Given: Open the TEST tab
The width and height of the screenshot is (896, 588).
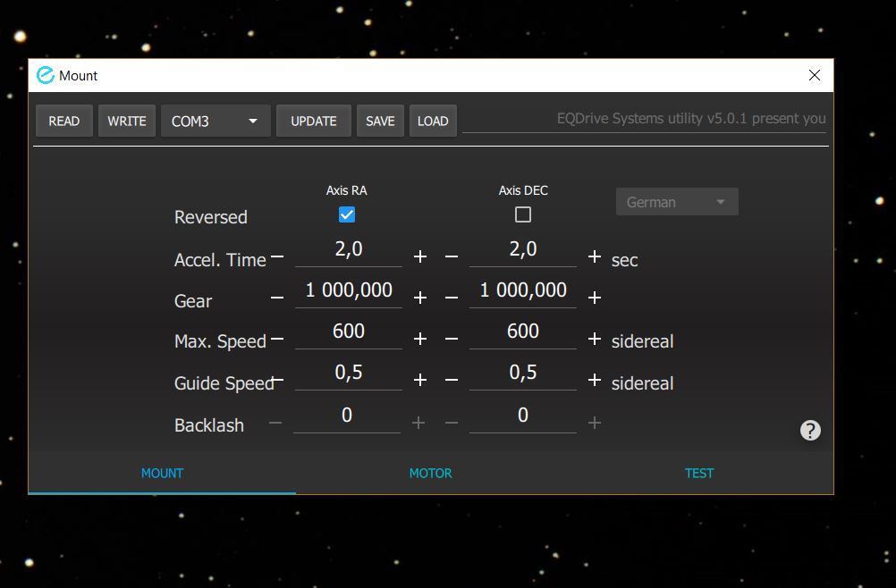Looking at the screenshot, I should (699, 474).
